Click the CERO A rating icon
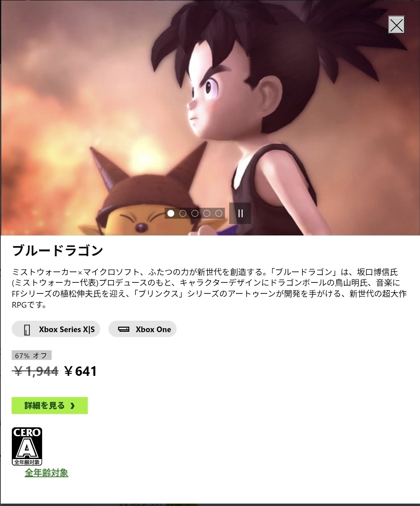 [x=27, y=446]
